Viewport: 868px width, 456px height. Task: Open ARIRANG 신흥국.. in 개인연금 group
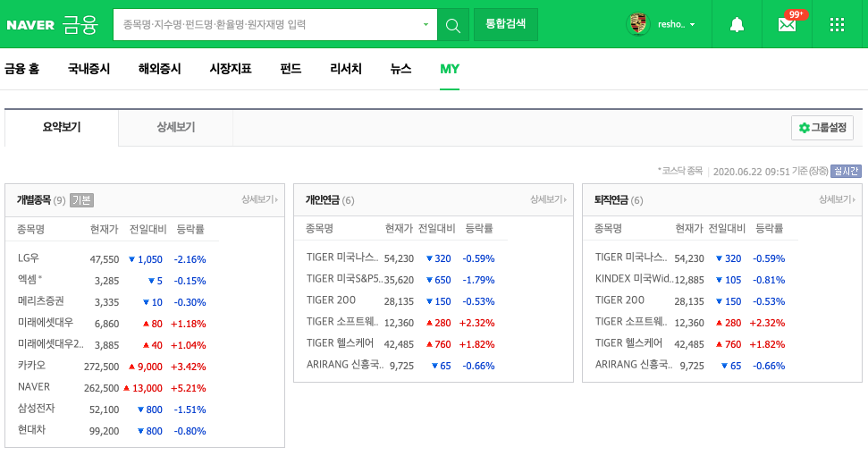345,365
